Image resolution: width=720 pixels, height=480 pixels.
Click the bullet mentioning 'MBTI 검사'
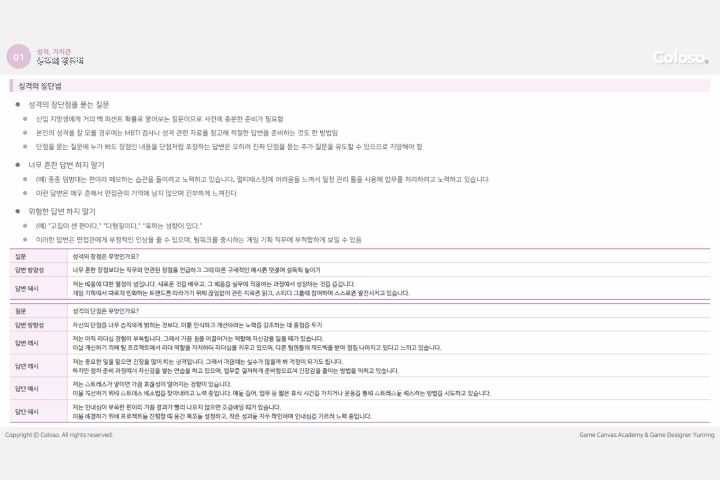click(186, 133)
